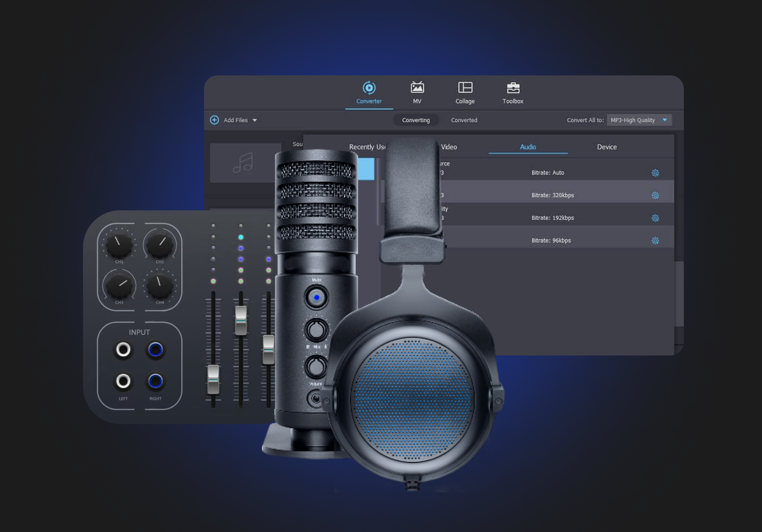Switch to the Audio format tab

click(528, 147)
